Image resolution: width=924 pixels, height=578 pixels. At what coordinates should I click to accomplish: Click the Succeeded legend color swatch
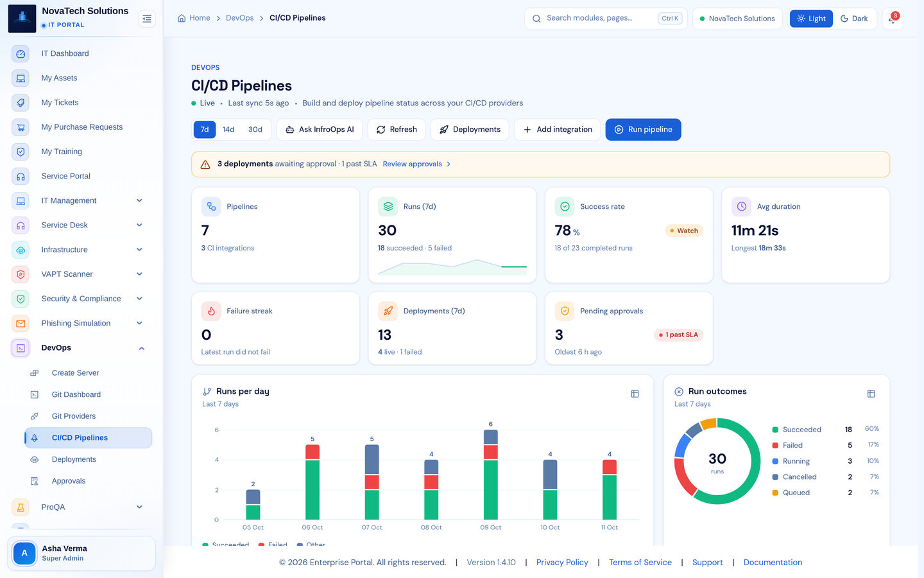(775, 430)
